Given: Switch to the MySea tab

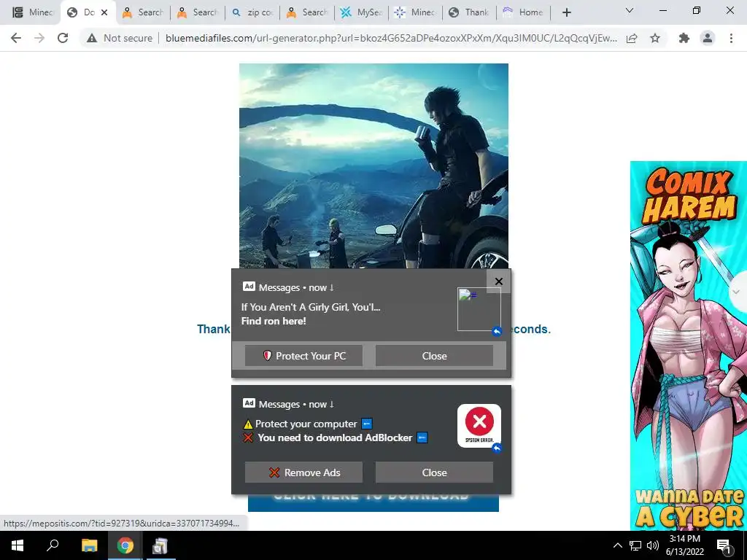Looking at the screenshot, I should click(x=362, y=12).
